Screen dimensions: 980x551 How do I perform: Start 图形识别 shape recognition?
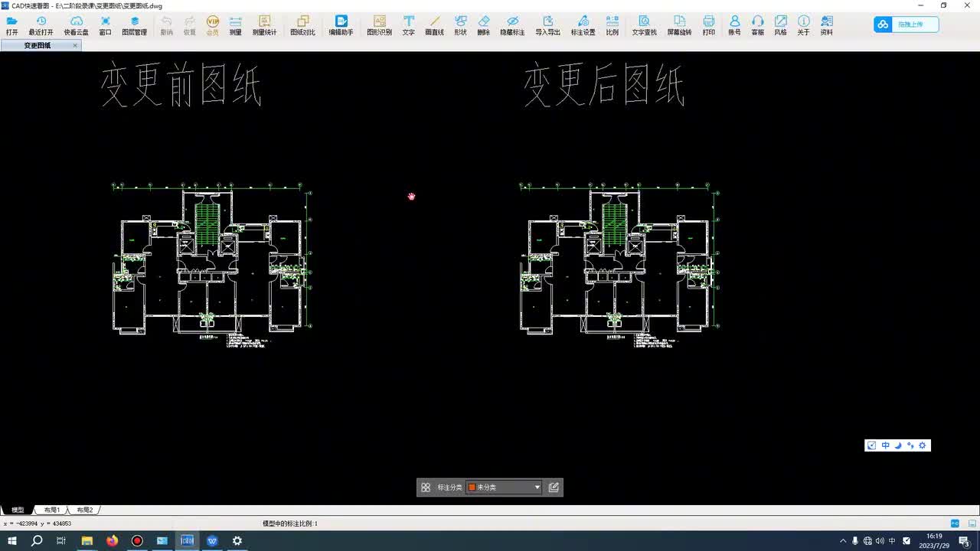click(x=380, y=25)
